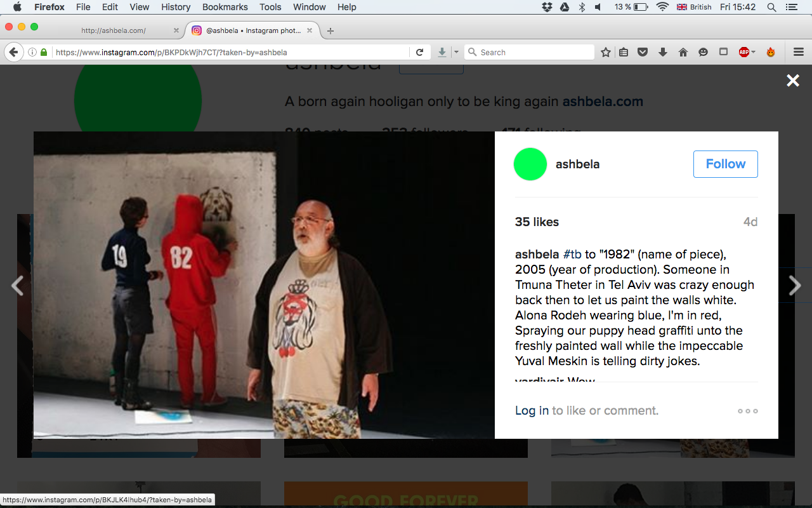The image size is (812, 508).
Task: Select the @ashbela Instagram photo tab
Action: [x=252, y=30]
